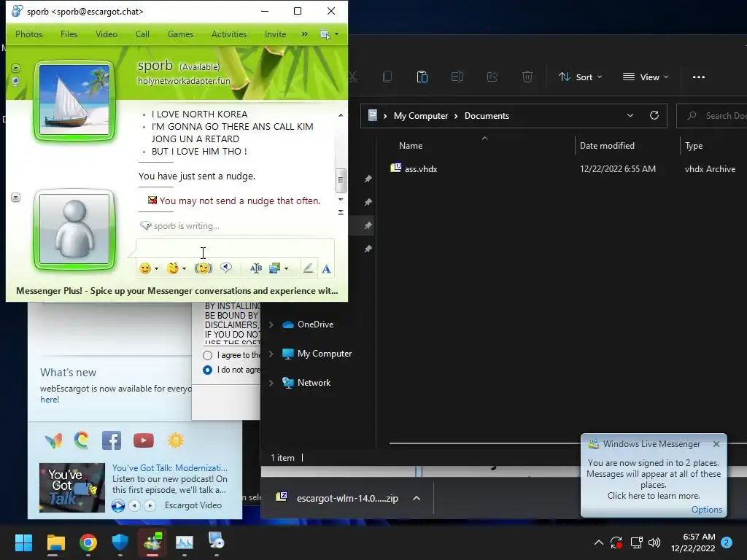The image size is (747, 560).
Task: Click Documents in File Explorer breadcrumb
Action: (x=487, y=116)
